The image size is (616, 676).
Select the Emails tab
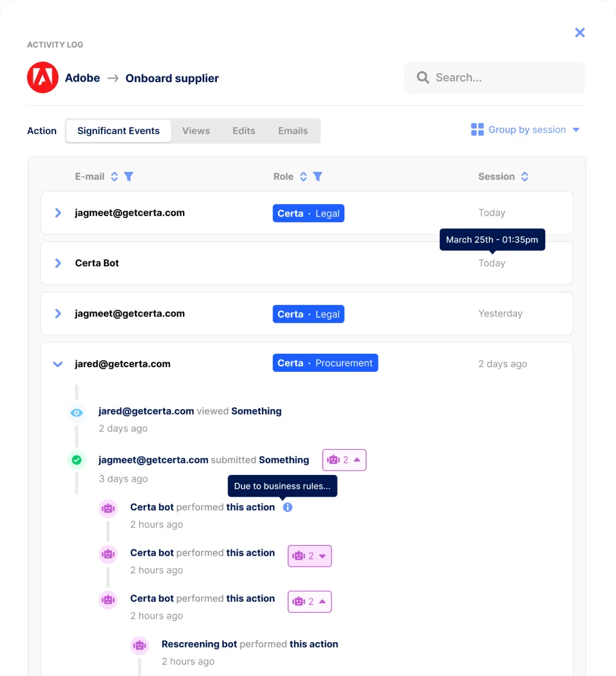[293, 130]
